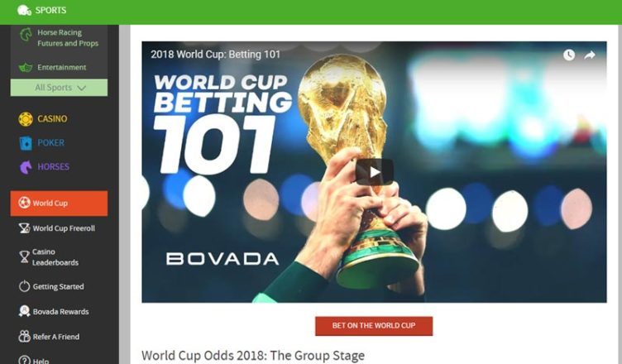This screenshot has height=364, width=622.
Task: Play the World Cup Betting 101 video
Action: (x=374, y=172)
